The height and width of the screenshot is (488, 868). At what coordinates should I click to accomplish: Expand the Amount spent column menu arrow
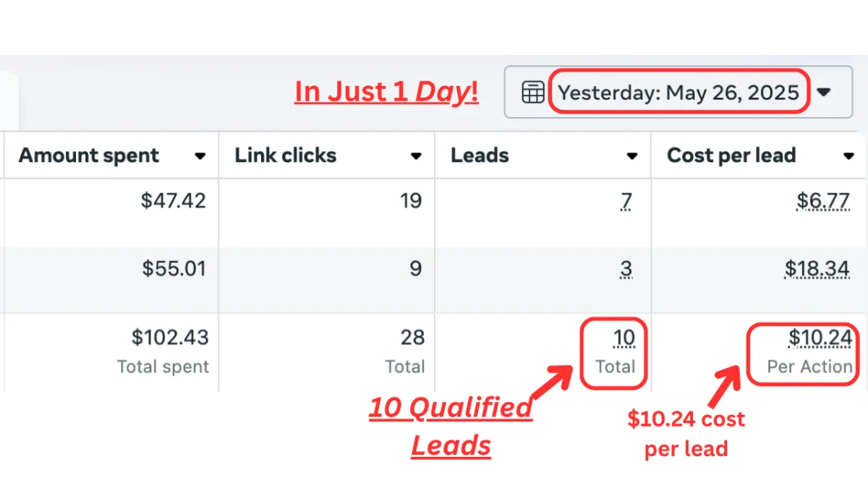pos(200,156)
